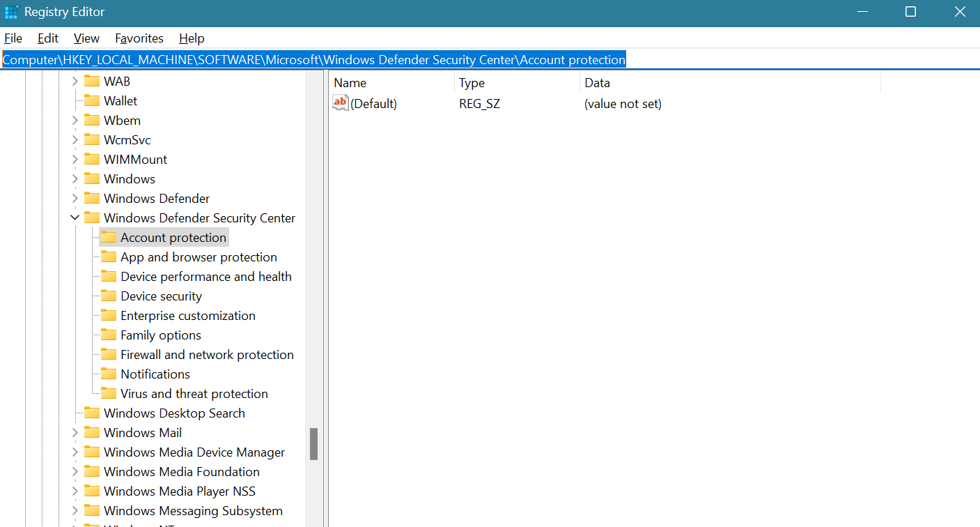Screen dimensions: 980x527
Task: Click the App and browser protection folder icon
Action: (x=109, y=257)
